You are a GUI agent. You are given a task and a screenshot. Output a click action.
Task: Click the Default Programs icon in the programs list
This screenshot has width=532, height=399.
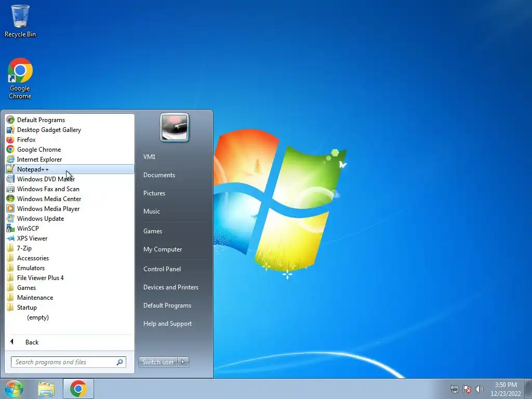[10, 120]
